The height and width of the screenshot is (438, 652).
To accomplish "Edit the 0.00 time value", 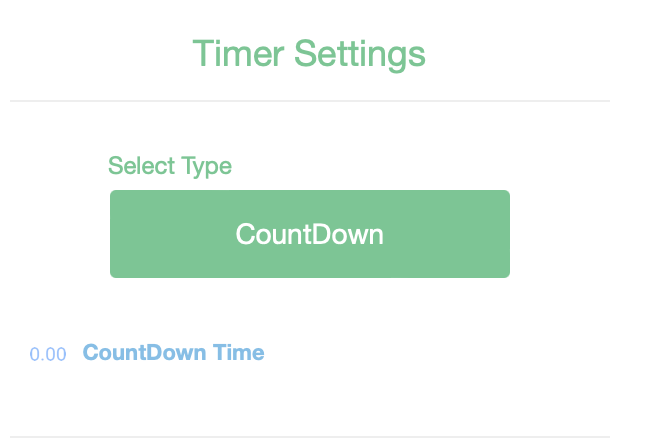I will point(48,354).
